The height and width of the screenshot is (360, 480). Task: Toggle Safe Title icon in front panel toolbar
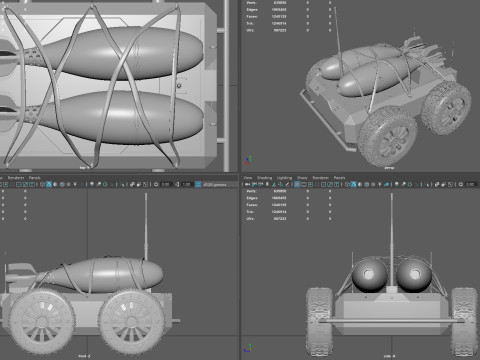32,184
